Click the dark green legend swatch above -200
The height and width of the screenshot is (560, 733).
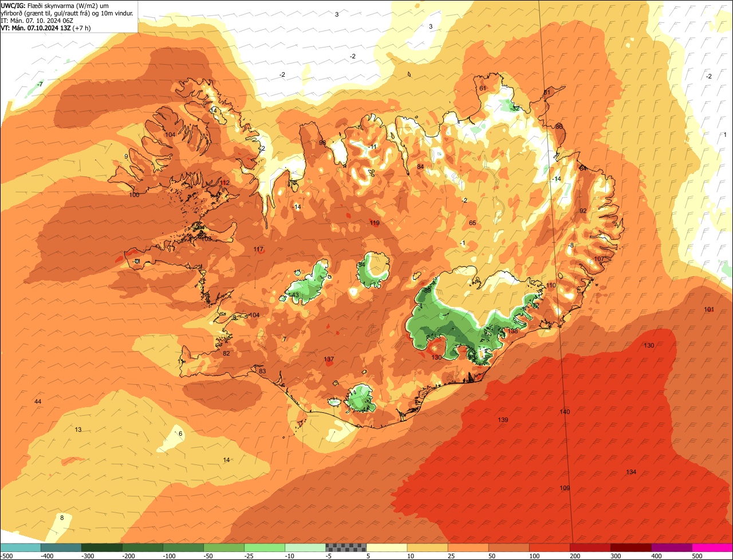tap(143, 547)
